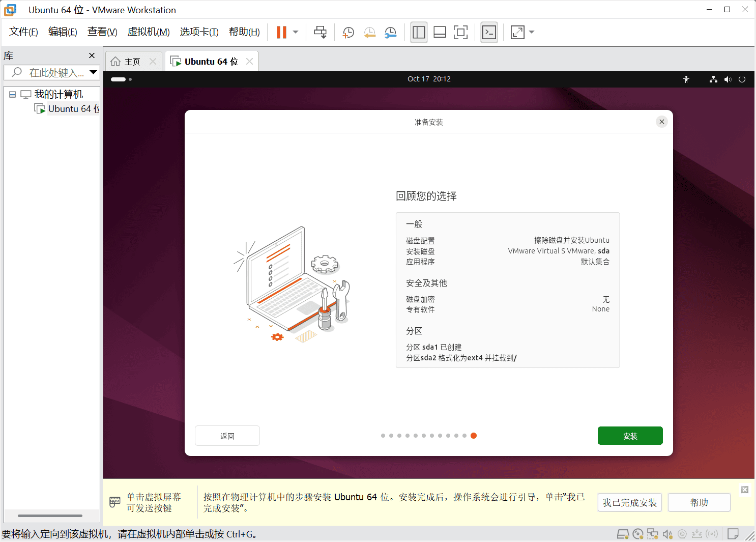Click the Ubuntu activities indicator
756x542 pixels.
[x=121, y=79]
